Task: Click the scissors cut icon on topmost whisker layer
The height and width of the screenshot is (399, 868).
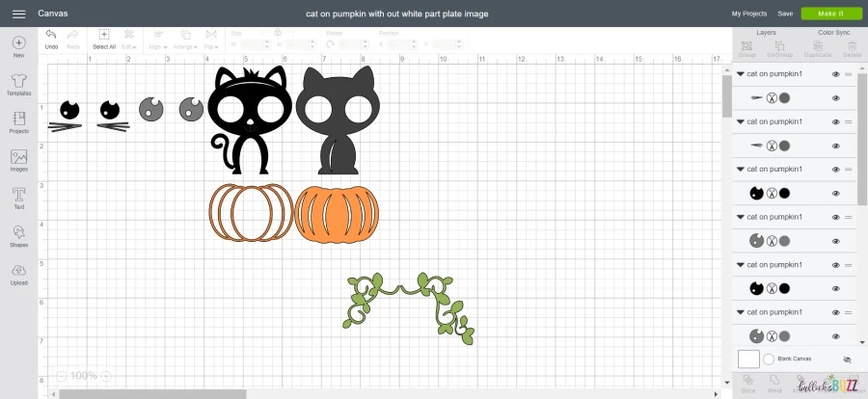Action: [772, 98]
